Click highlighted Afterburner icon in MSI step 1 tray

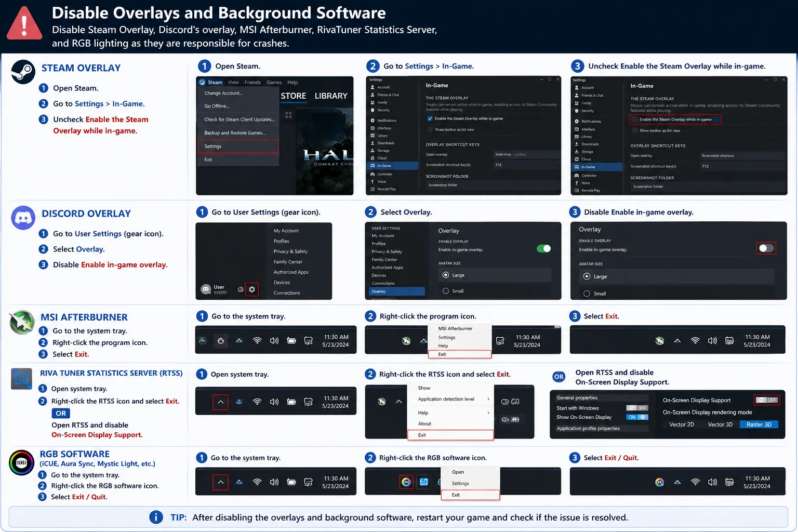pyautogui.click(x=221, y=341)
